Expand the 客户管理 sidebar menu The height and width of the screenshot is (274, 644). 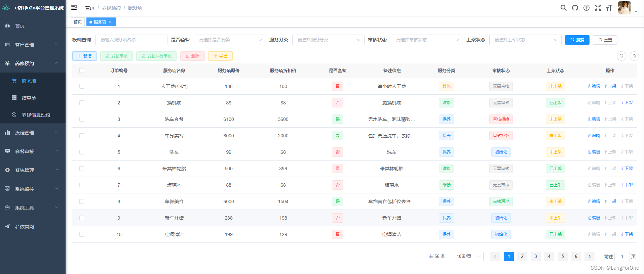pyautogui.click(x=33, y=44)
